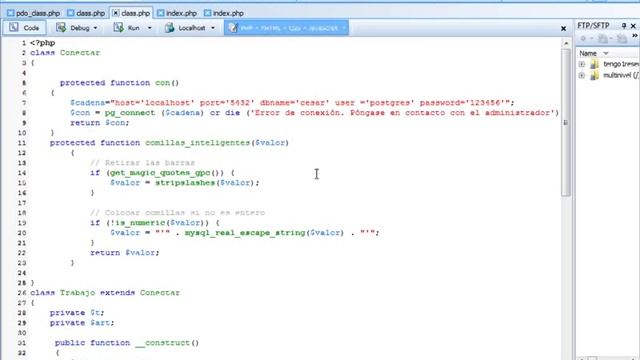Select the multinivel FTP site folder icon
This screenshot has height=360, width=640.
[x=594, y=76]
